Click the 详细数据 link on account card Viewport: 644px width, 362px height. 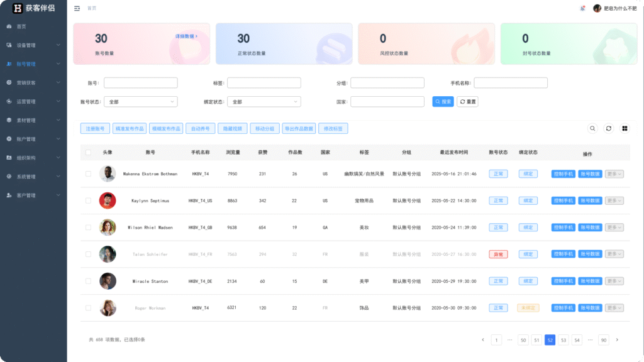(x=186, y=36)
